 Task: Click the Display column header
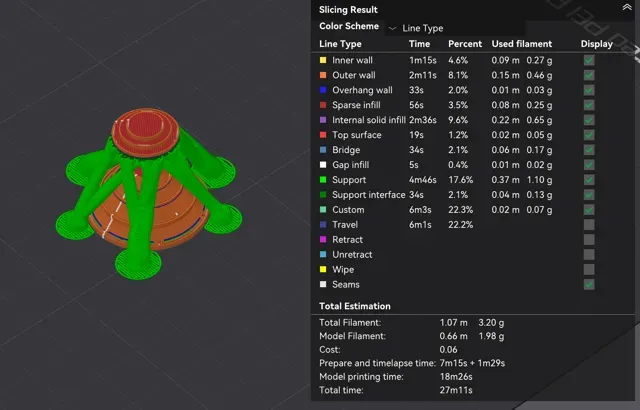tap(596, 44)
